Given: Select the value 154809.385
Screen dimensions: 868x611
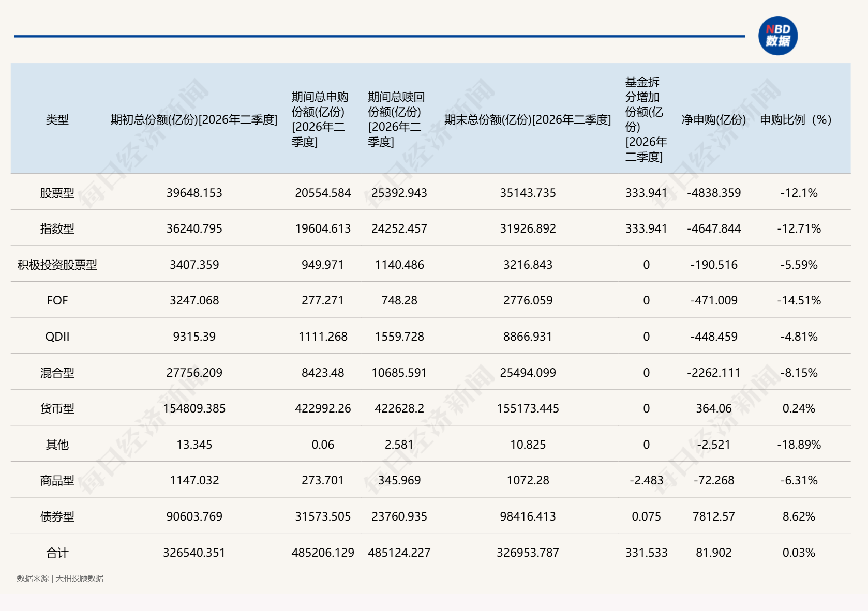Looking at the screenshot, I should pos(194,408).
